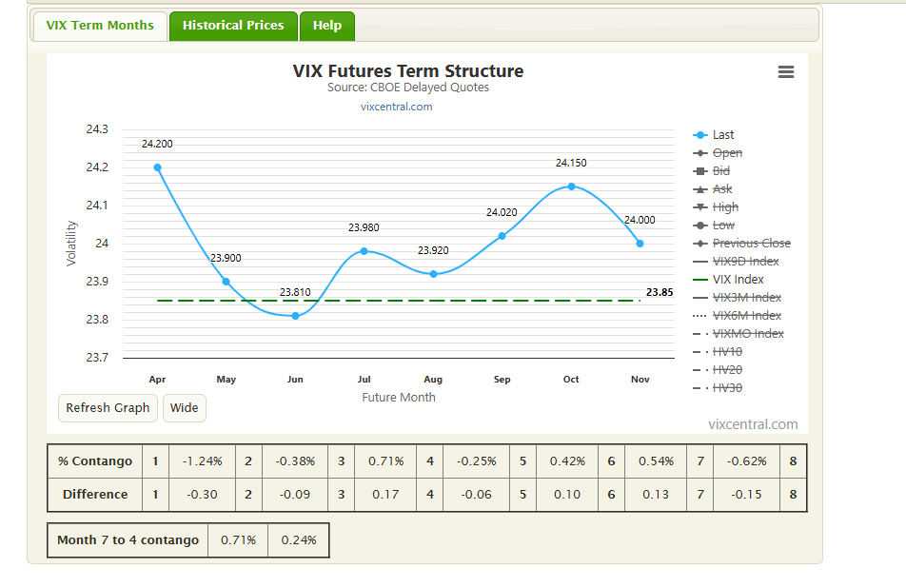This screenshot has width=906, height=588.
Task: Click the Oct data point at 24.150
Action: point(571,186)
